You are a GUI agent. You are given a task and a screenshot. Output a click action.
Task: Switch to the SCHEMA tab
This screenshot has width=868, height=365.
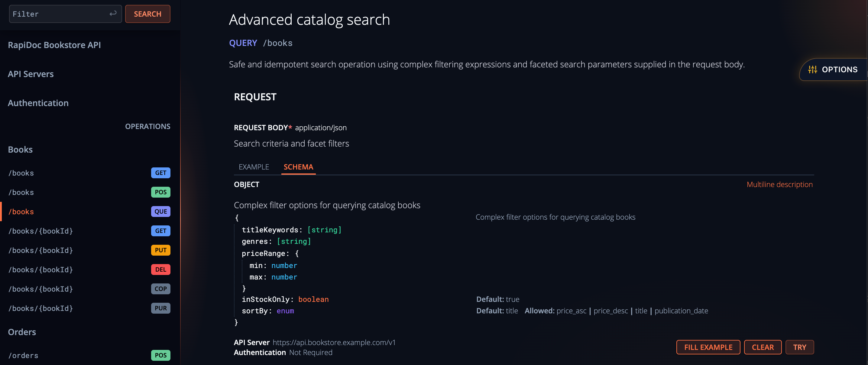click(298, 167)
